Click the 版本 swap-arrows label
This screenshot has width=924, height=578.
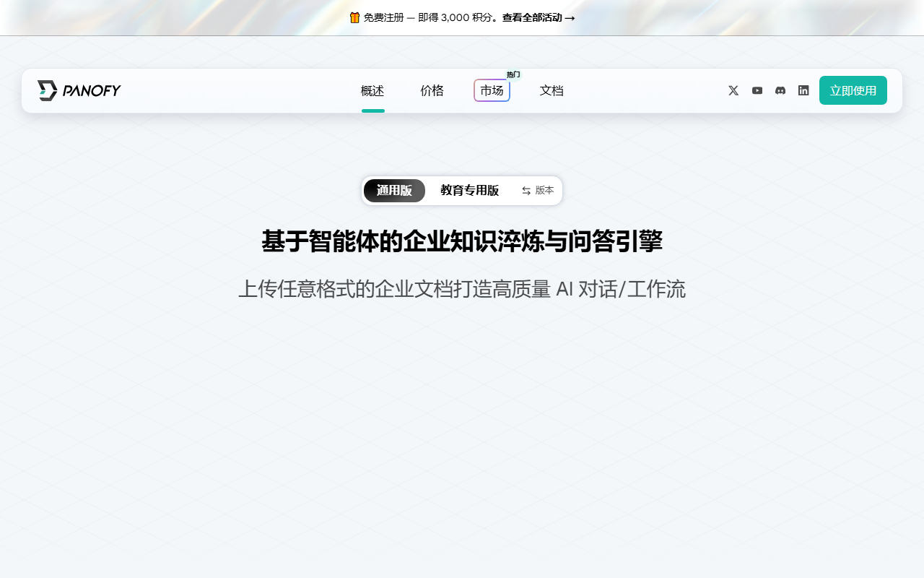point(538,191)
